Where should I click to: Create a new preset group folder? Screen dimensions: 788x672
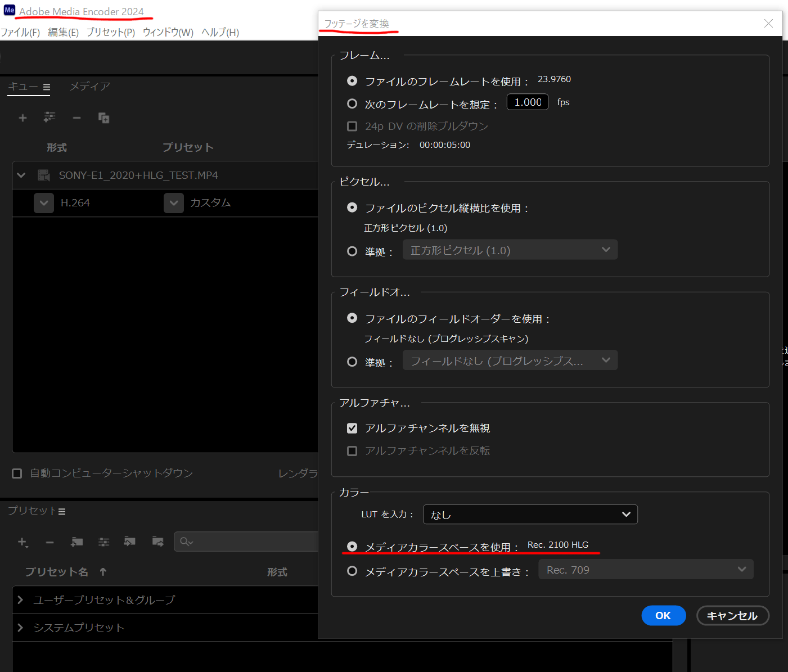(77, 542)
